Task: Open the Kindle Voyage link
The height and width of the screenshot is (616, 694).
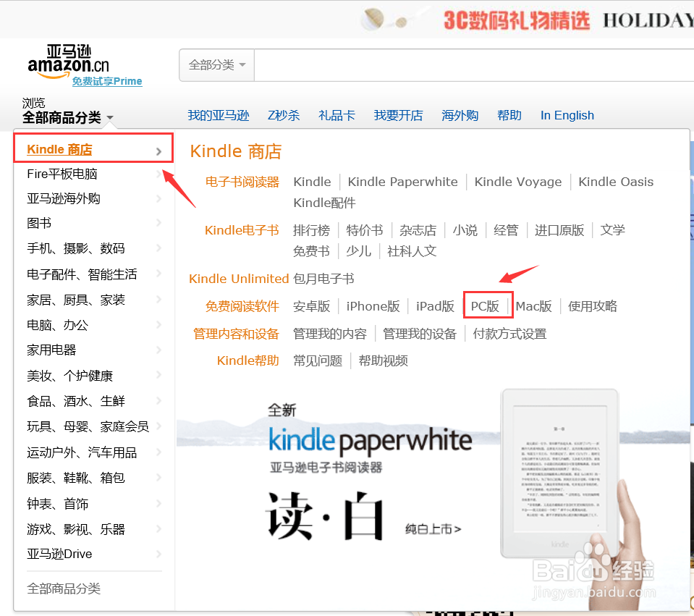Action: pos(518,182)
